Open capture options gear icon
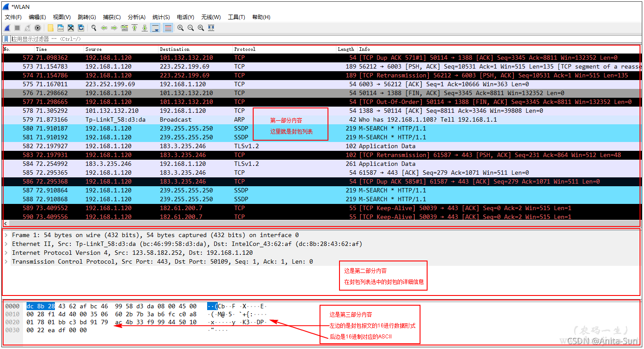The width and height of the screenshot is (644, 349). (x=38, y=28)
